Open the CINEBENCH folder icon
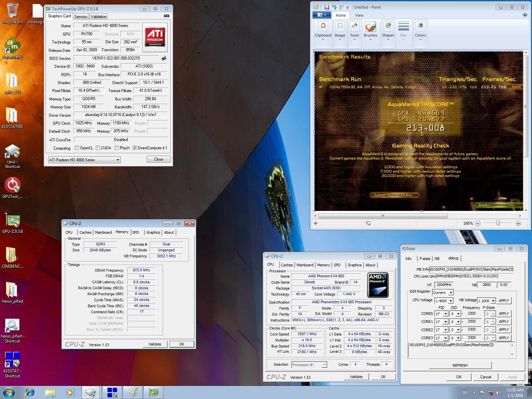Viewport: 532px width, 399px height. click(12, 258)
